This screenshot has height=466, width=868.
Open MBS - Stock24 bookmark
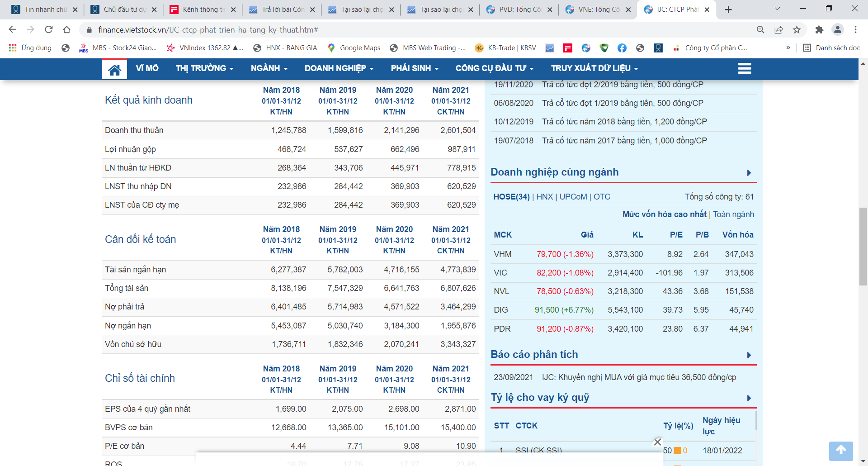click(x=118, y=48)
